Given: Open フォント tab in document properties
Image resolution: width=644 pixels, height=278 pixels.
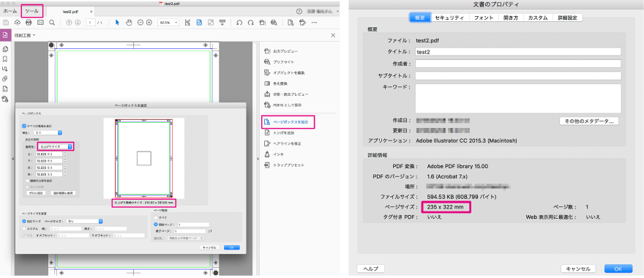Looking at the screenshot, I should pyautogui.click(x=484, y=18).
